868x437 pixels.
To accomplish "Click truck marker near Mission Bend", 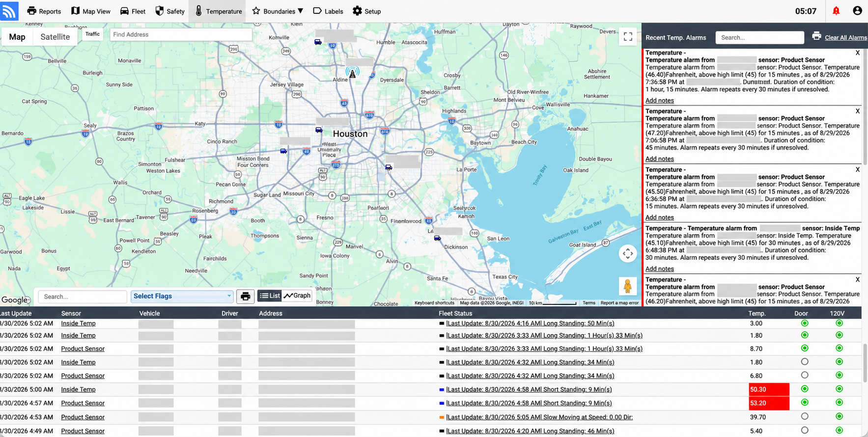I will tap(283, 151).
